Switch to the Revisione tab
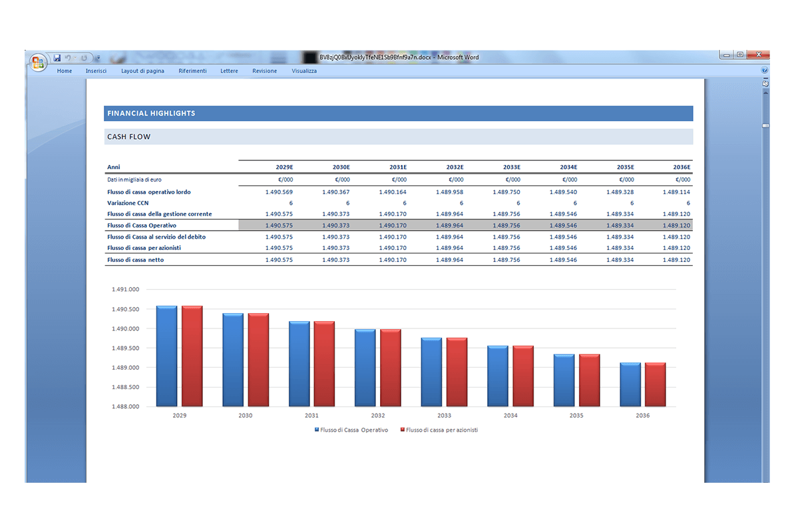 [264, 71]
